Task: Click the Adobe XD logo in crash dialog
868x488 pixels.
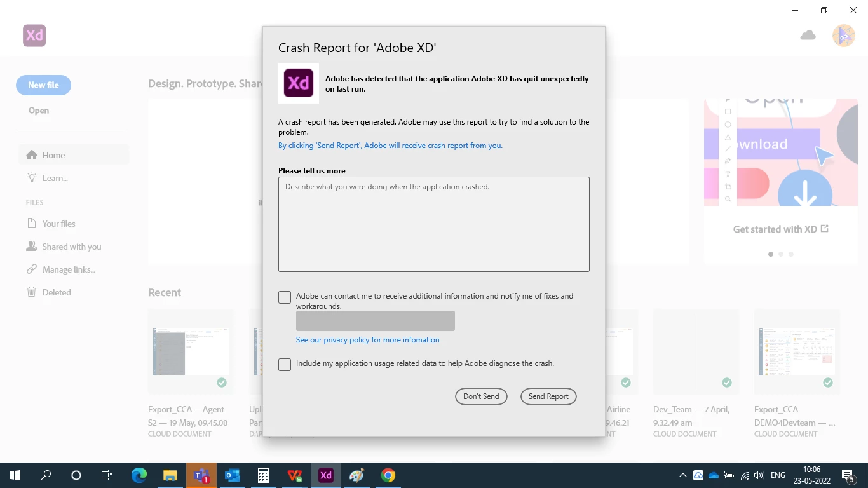Action: click(x=299, y=83)
